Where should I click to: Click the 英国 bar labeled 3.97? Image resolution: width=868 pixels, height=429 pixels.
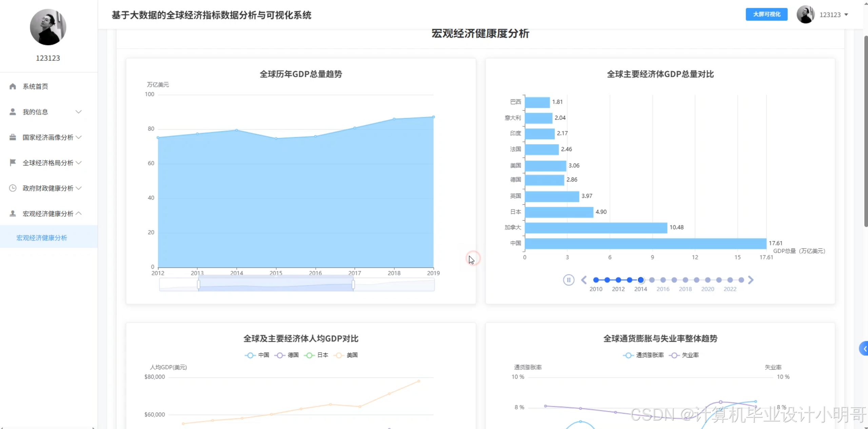pos(552,196)
